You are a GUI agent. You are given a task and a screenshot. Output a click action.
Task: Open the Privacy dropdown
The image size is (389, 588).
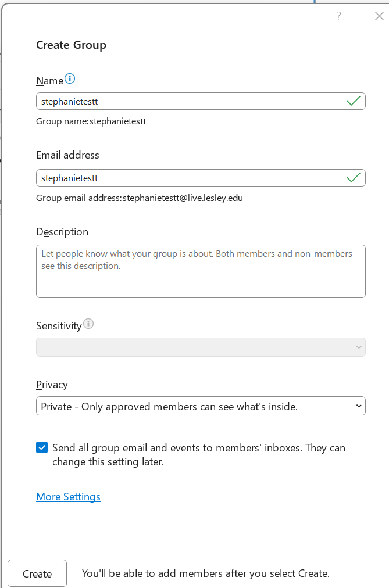201,406
